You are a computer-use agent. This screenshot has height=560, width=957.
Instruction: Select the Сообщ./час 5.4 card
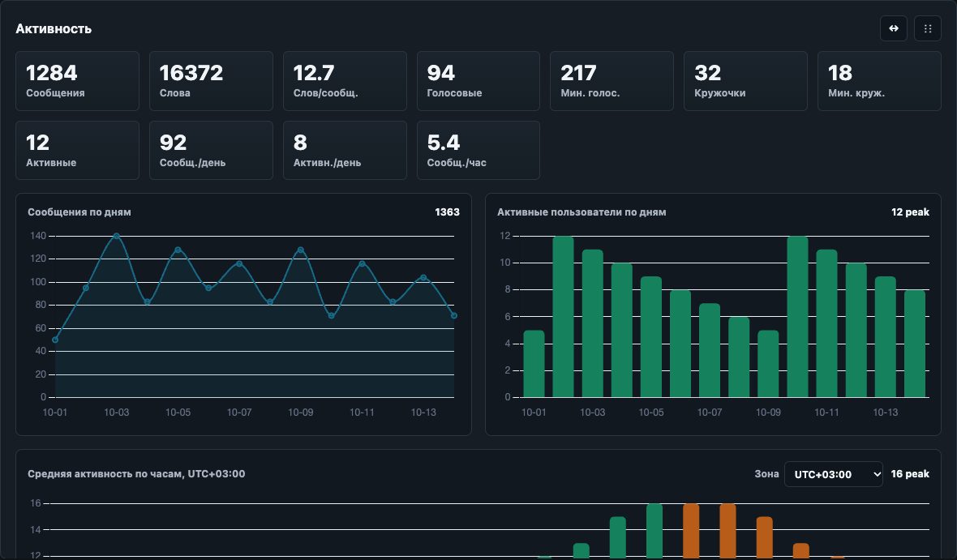[478, 150]
